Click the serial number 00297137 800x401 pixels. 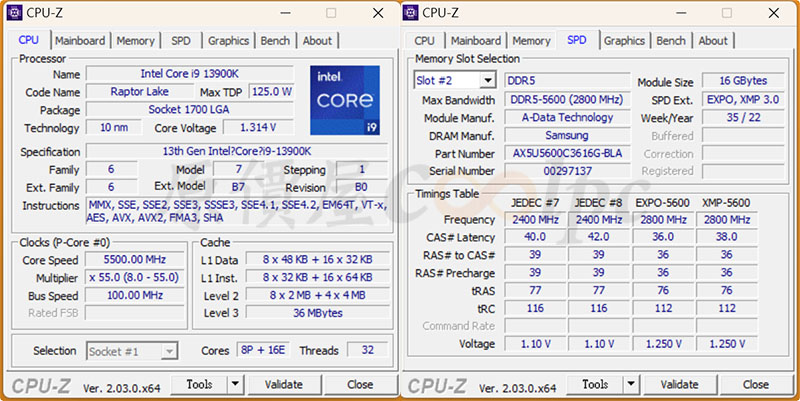[x=567, y=171]
